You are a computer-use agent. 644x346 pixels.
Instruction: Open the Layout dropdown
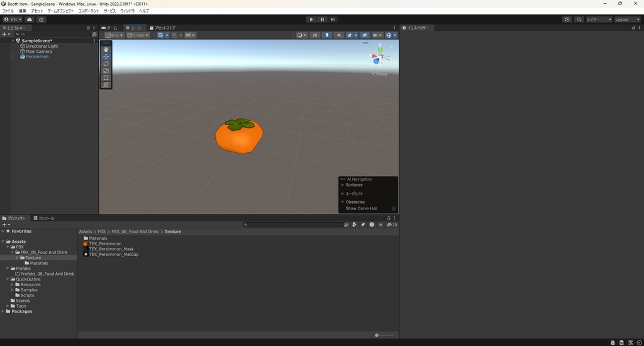tap(627, 20)
